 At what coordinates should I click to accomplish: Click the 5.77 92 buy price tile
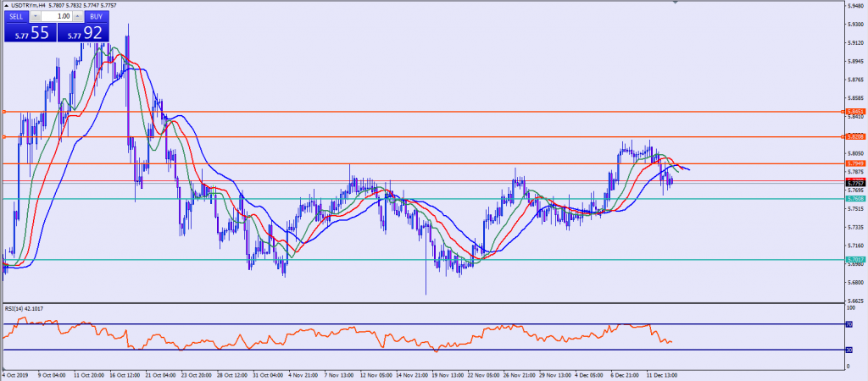click(x=83, y=32)
